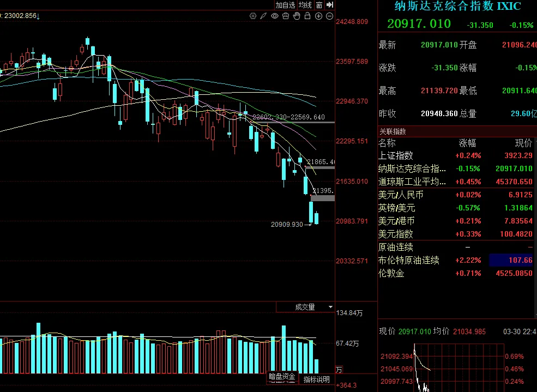Image resolution: width=537 pixels, height=392 pixels.
Task: Collapse side panel with arrow icon
Action: tap(330, 5)
